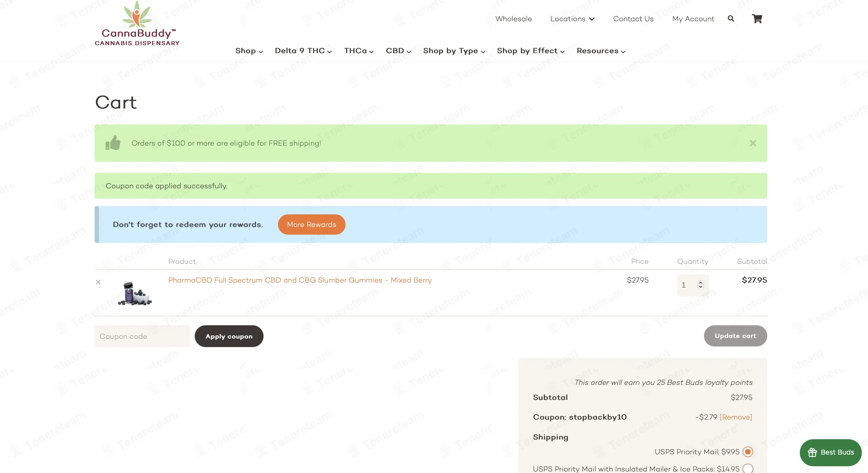The width and height of the screenshot is (868, 473).
Task: Expand the Shop menu
Action: click(249, 51)
